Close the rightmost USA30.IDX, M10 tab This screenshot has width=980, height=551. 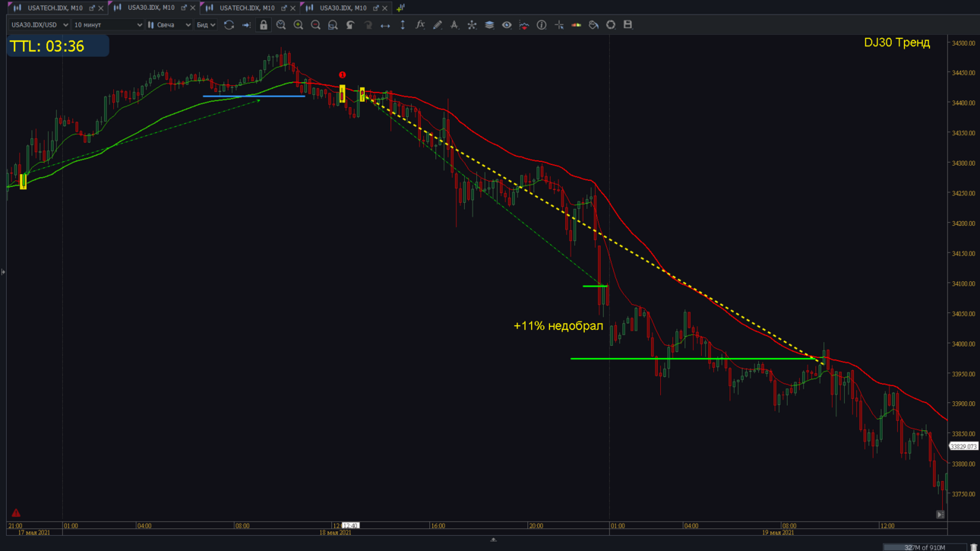(385, 8)
